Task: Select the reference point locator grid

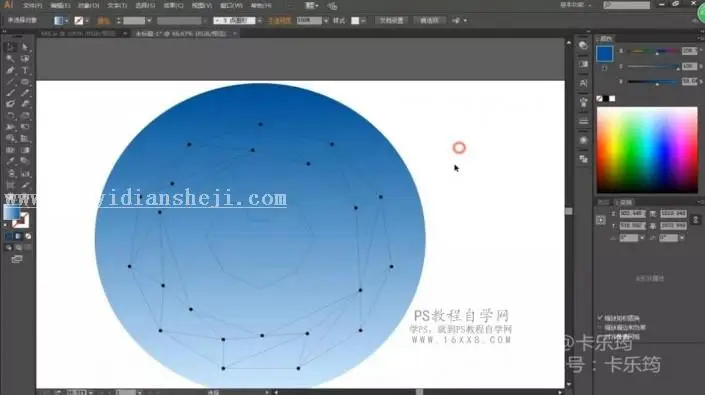Action: 601,220
